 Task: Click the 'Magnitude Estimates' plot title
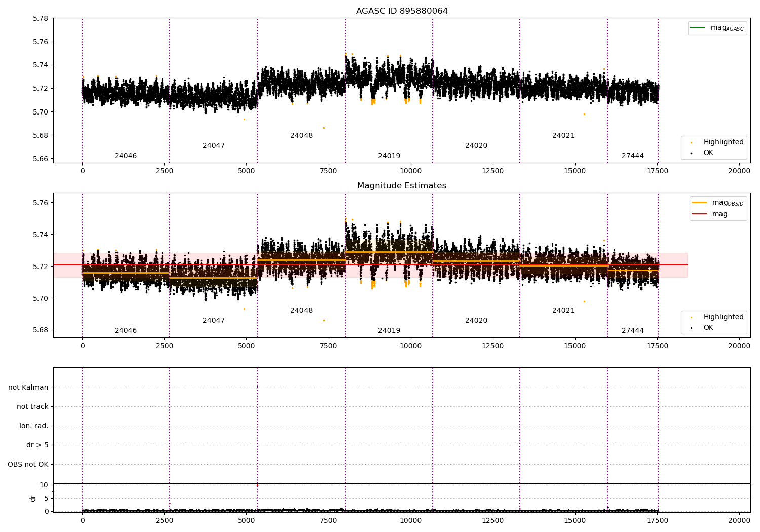point(402,186)
